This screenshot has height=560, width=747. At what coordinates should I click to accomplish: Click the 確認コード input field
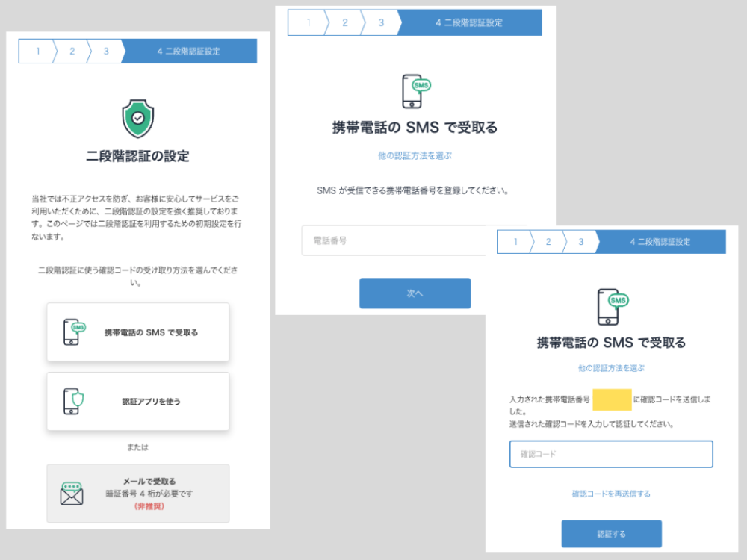tap(610, 454)
